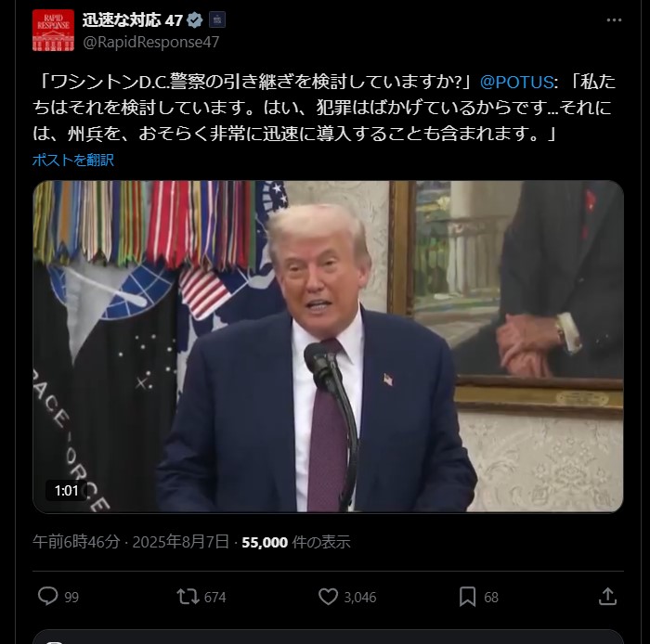Click the 99 replies count

coord(71,598)
